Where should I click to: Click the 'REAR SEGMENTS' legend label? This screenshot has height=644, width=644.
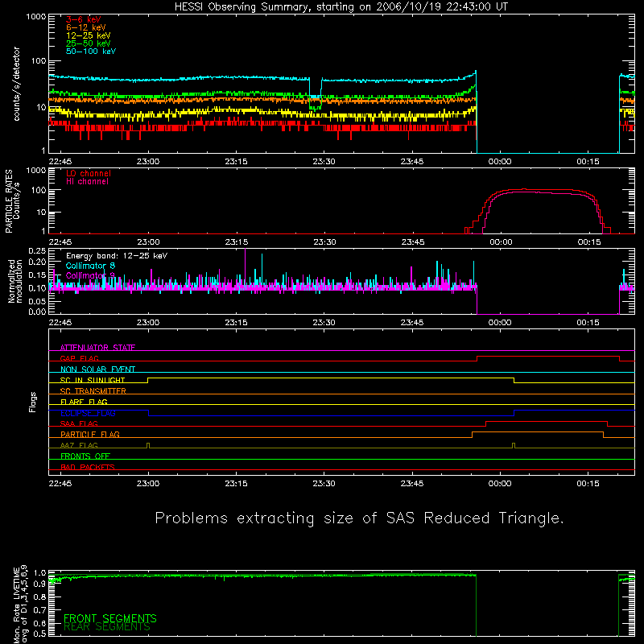point(107,627)
